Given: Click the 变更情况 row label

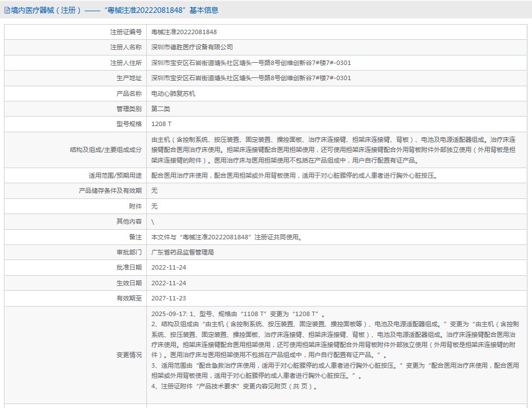Looking at the screenshot, I should 129,355.
